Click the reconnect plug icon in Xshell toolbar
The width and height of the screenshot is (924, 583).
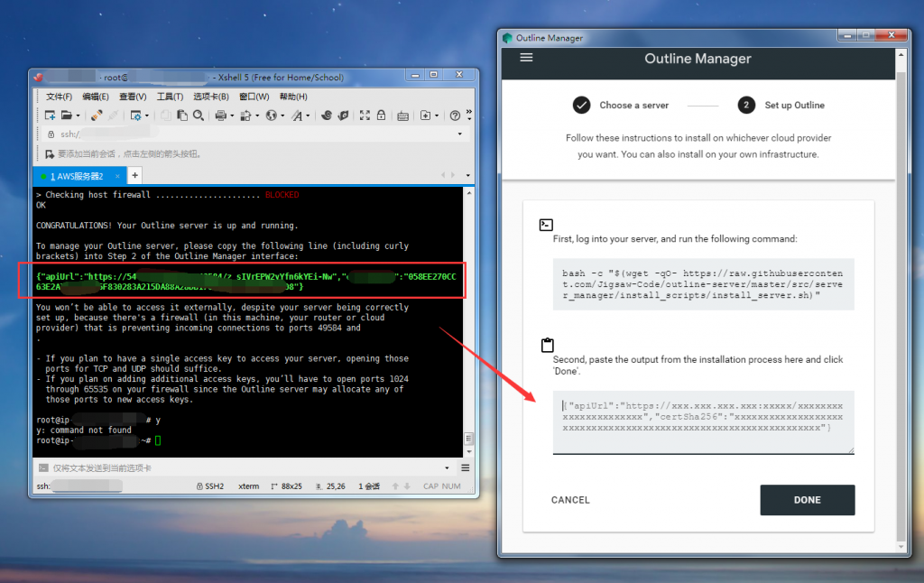(96, 116)
